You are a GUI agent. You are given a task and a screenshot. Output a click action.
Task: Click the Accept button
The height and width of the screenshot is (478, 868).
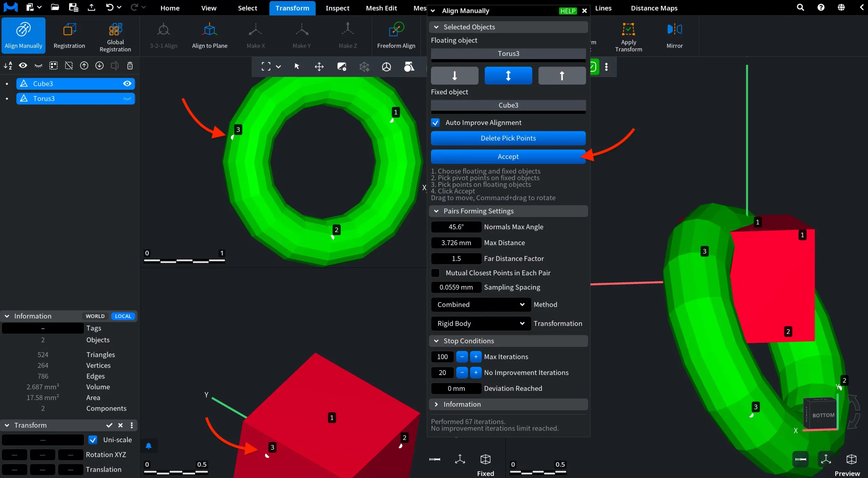[508, 157]
